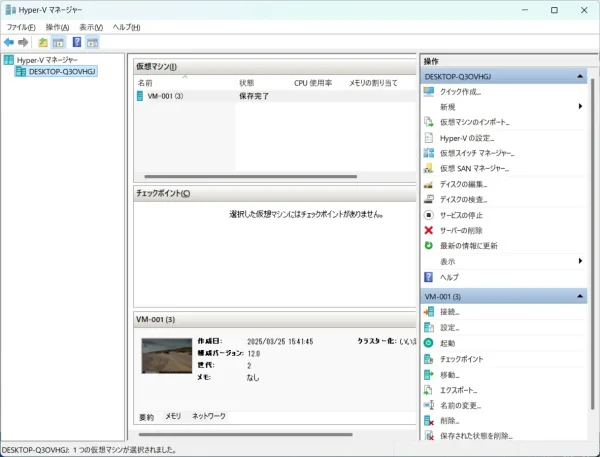This screenshot has width=600, height=457.
Task: Collapse the VM-001 (3) actions section
Action: (580, 296)
